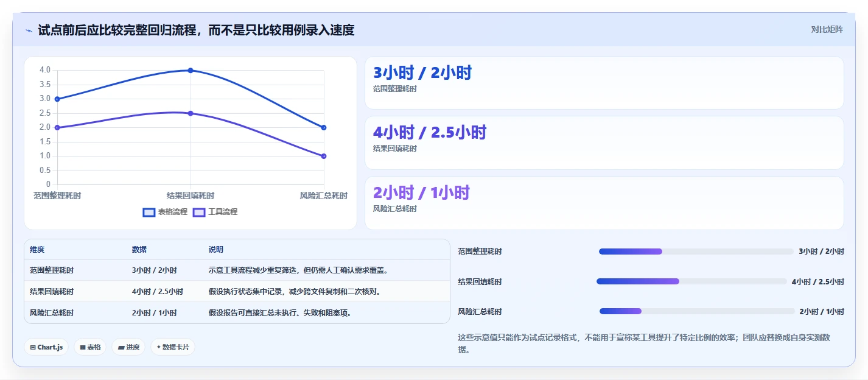Click purple chart point above 范围整理耗时 axis
Screen dimensions: 868x380
pos(57,127)
